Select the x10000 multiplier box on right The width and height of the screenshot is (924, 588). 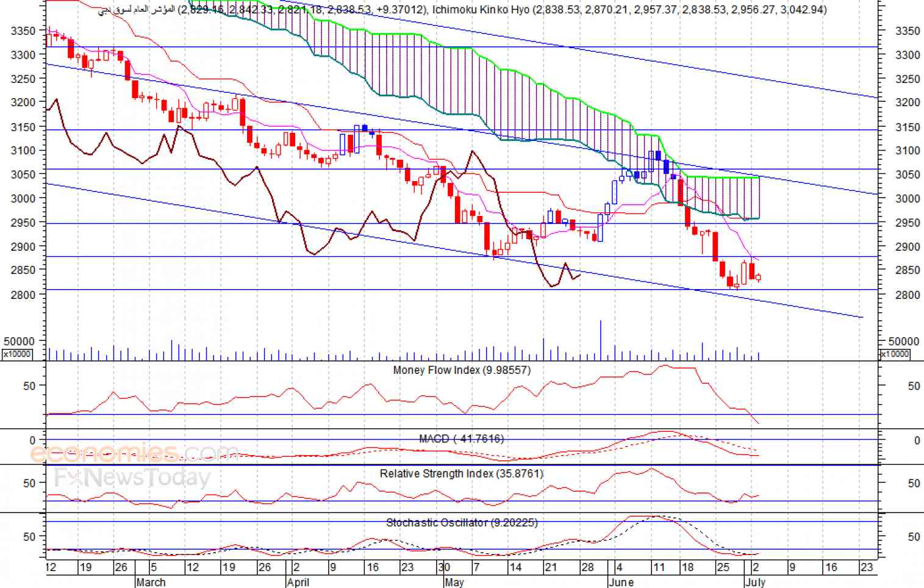(895, 354)
